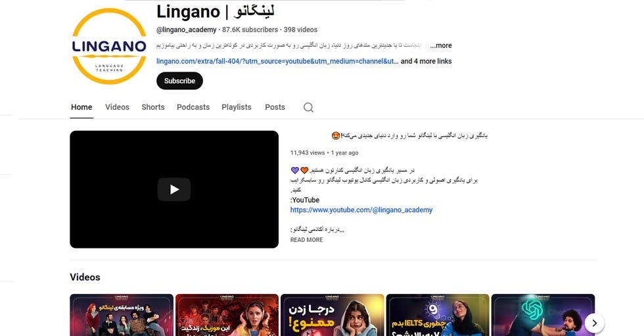Open the lingano.com/extra/fall-404 link
This screenshot has height=336, width=644.
pos(277,61)
